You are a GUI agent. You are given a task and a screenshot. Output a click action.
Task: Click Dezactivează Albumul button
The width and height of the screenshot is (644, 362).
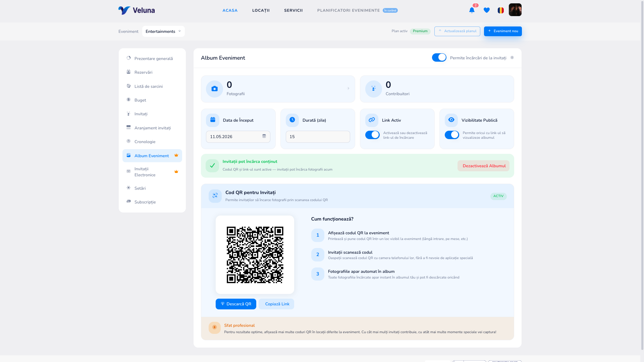pos(483,166)
